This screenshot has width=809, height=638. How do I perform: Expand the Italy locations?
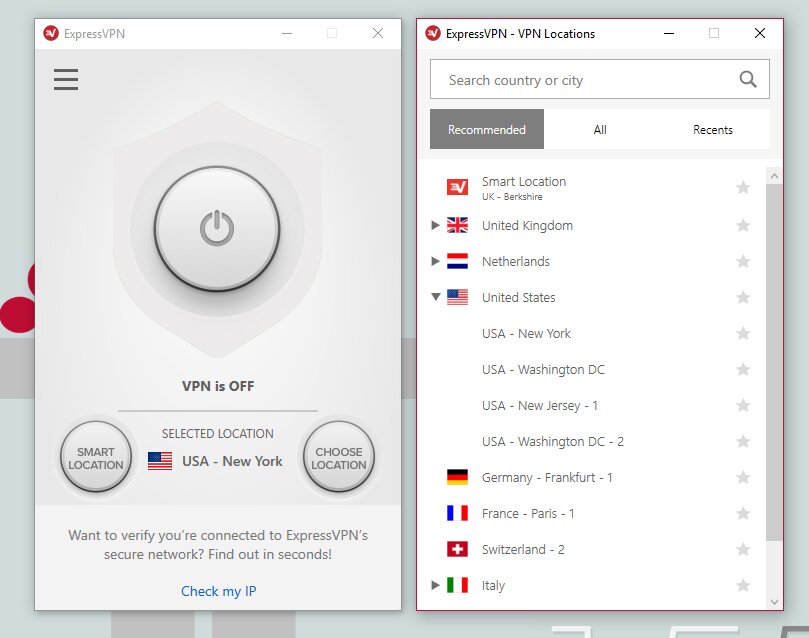tap(435, 585)
